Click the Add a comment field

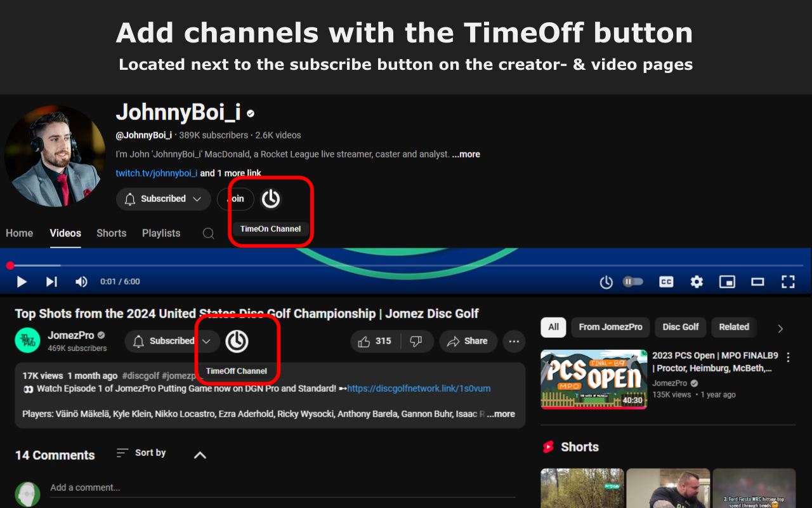tap(190, 487)
